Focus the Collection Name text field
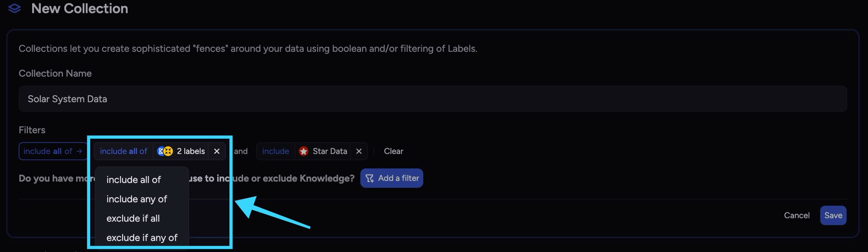Image resolution: width=868 pixels, height=252 pixels. pyautogui.click(x=432, y=99)
